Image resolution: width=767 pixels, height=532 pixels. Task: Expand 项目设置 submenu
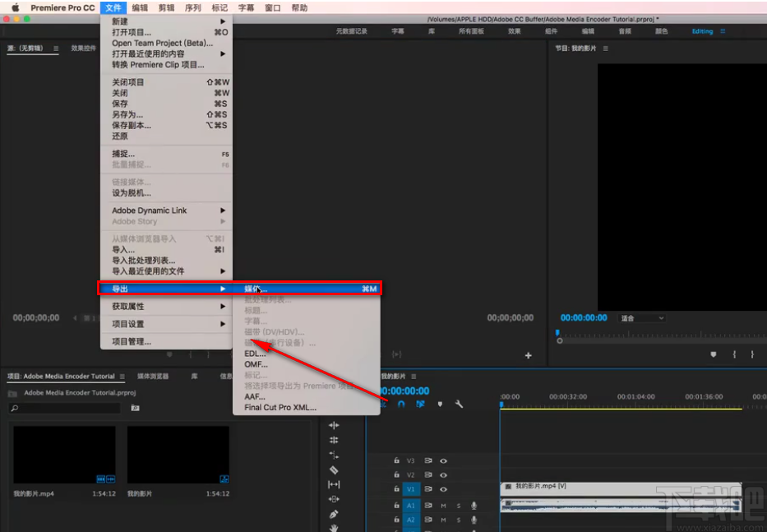166,324
